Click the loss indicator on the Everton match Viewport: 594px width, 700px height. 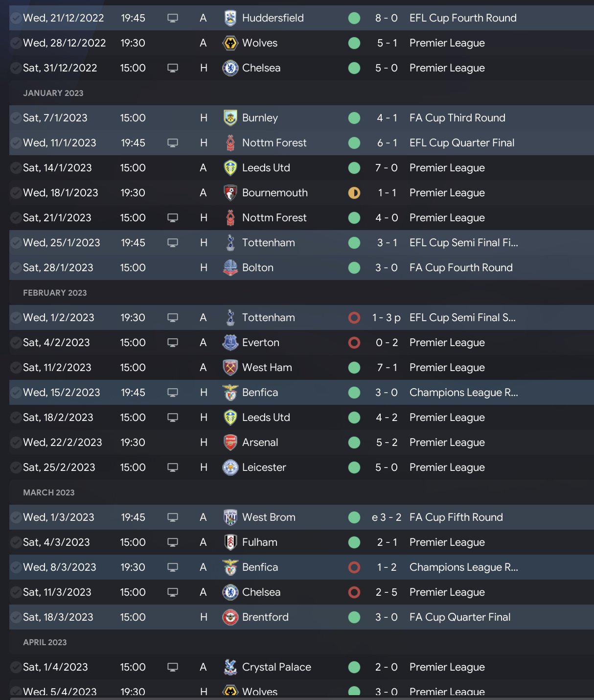tap(354, 343)
